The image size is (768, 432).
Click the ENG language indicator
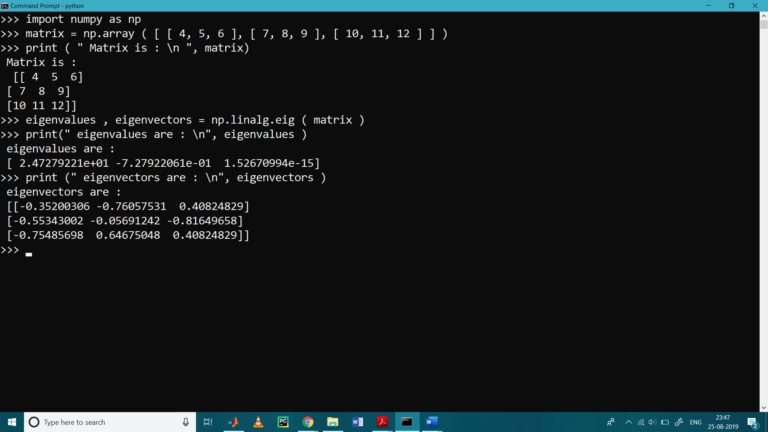[695, 422]
